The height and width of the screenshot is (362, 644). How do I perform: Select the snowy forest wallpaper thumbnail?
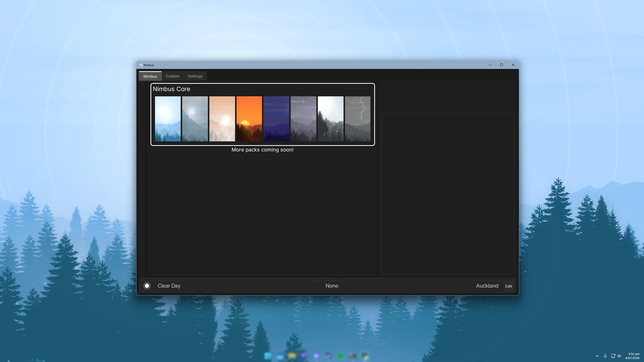[331, 119]
